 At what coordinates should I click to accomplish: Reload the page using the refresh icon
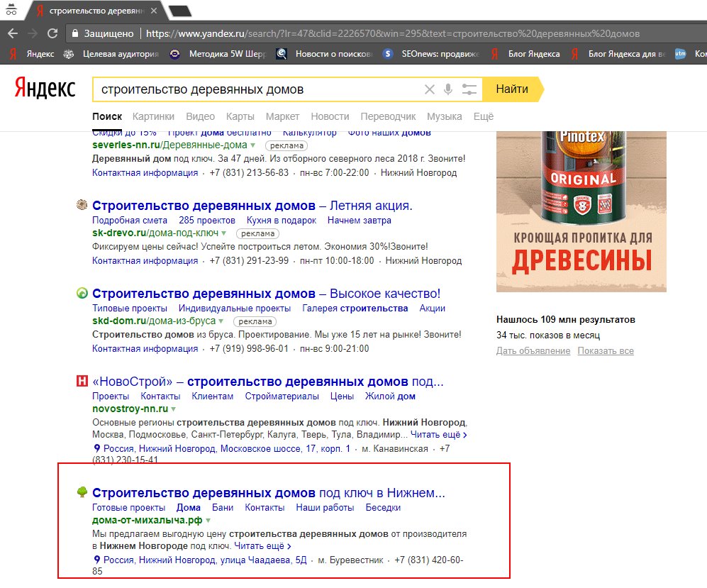coord(52,33)
